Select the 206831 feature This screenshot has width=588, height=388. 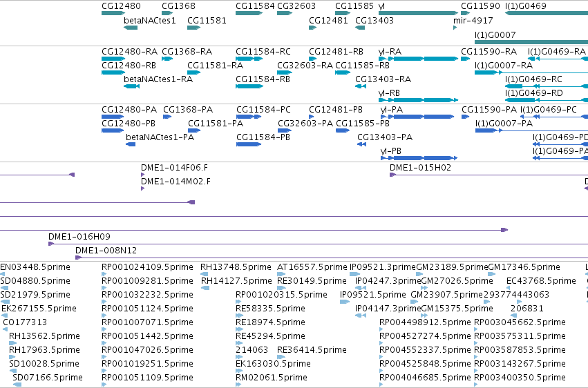pos(513,316)
